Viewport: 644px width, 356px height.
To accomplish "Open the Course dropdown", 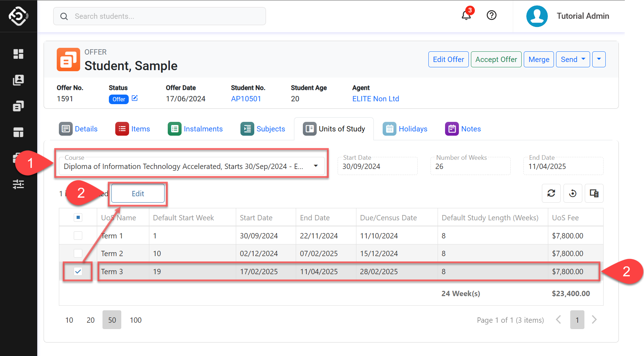I will [x=192, y=166].
